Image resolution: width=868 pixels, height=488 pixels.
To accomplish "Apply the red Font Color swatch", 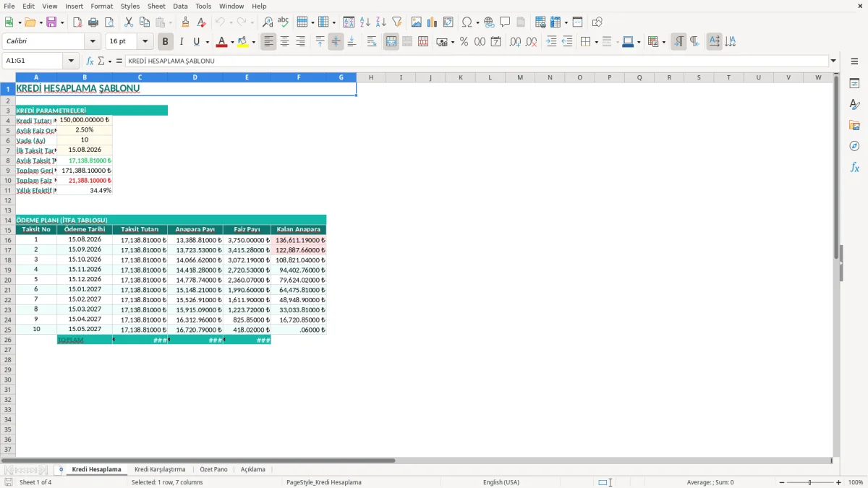I will coord(221,42).
